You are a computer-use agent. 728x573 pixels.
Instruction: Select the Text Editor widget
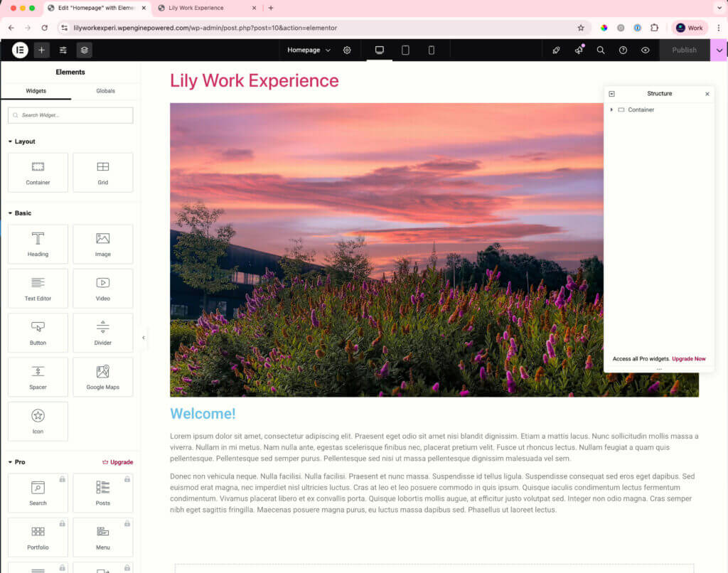click(x=38, y=289)
